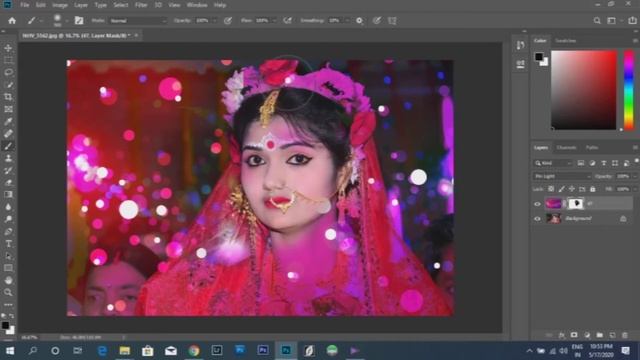
Task: Open the options bar Opacity dropdown arrow
Action: [214, 20]
